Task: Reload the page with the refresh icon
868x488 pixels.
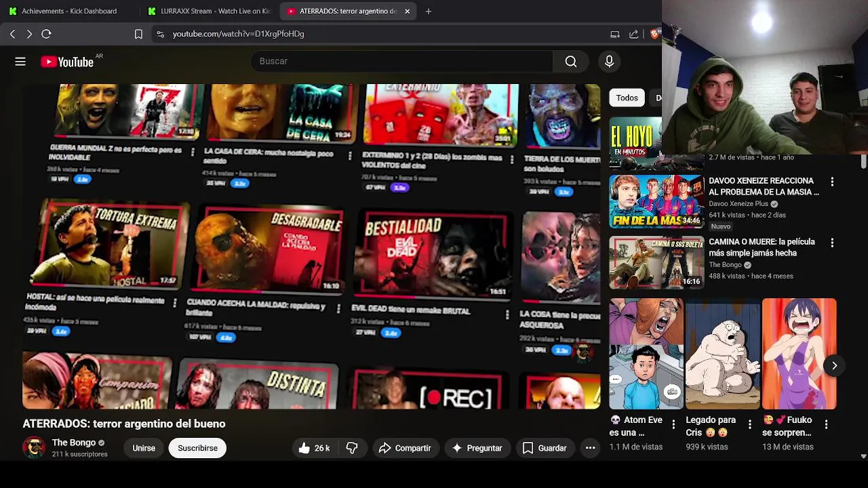Action: tap(46, 34)
